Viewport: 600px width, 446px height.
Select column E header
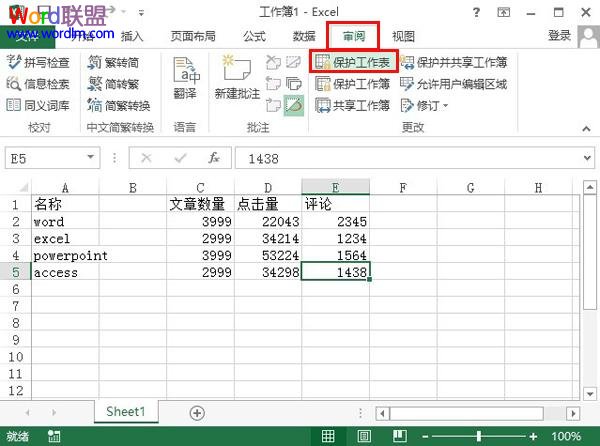tap(336, 187)
